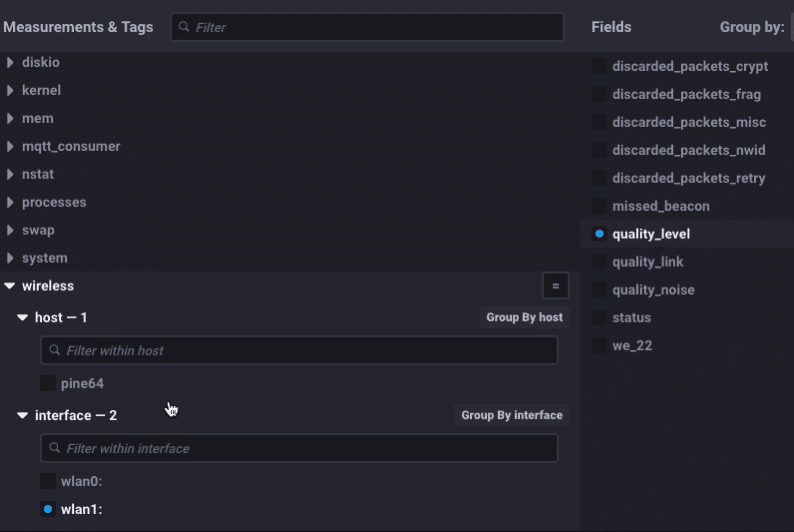Click the search icon in the host filter
Image resolution: width=794 pixels, height=532 pixels.
(x=54, y=351)
